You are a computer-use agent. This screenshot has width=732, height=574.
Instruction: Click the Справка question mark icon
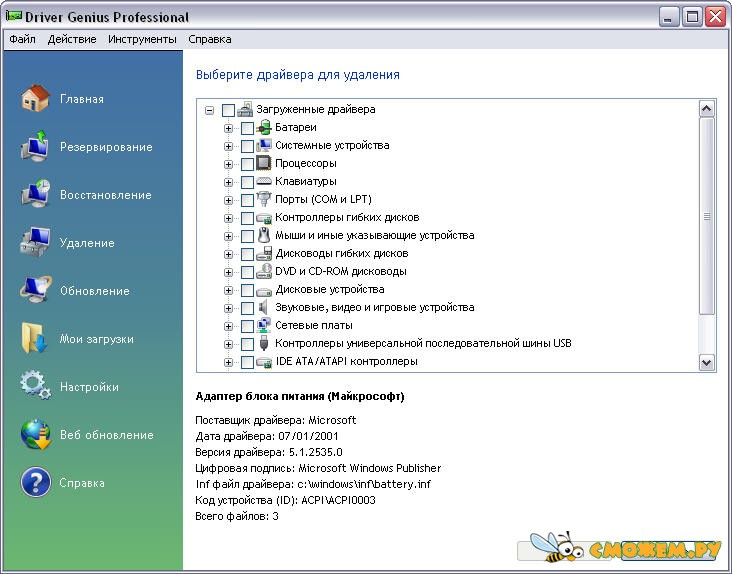(35, 482)
